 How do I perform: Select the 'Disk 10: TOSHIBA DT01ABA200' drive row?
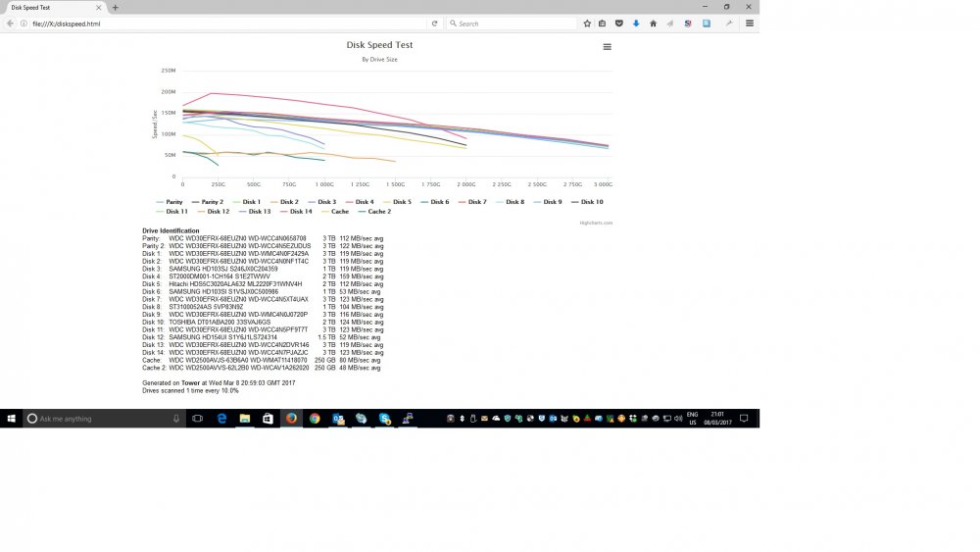(263, 322)
